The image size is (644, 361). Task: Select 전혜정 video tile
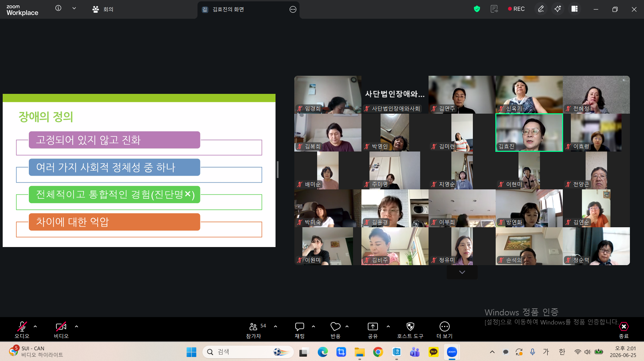pyautogui.click(x=596, y=95)
